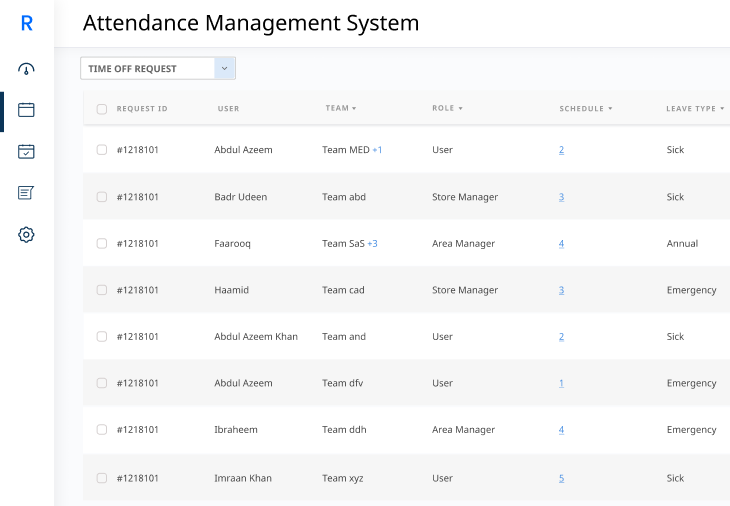
Task: Check the row for Badr Udeen
Action: tap(101, 197)
